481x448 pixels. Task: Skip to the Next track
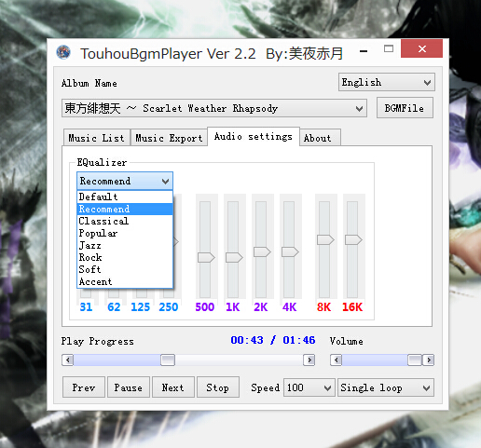(x=173, y=387)
